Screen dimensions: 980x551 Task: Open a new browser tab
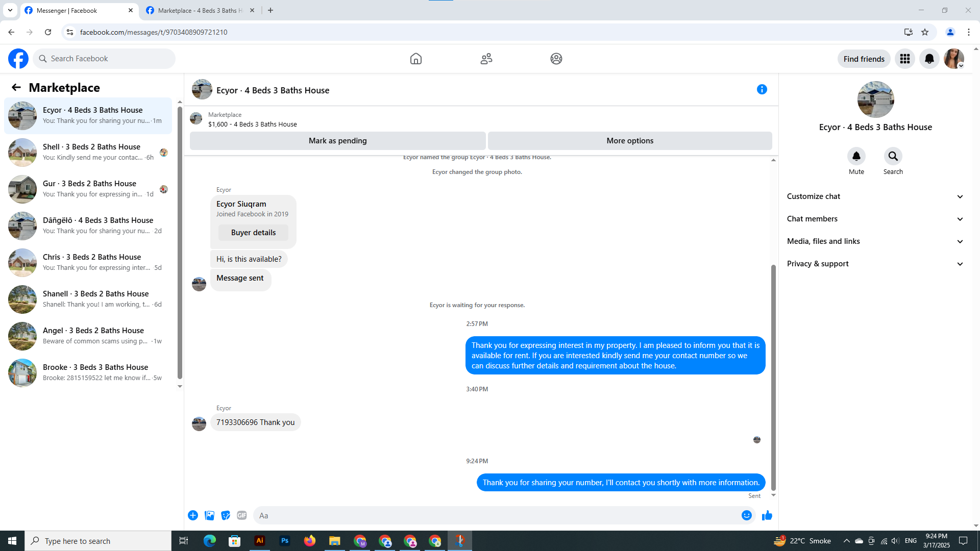pos(271,10)
